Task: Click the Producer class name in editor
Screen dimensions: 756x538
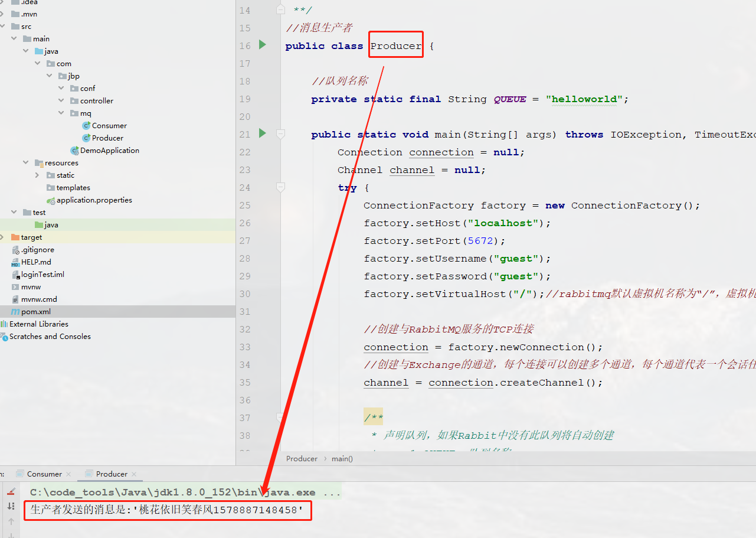Action: tap(396, 45)
